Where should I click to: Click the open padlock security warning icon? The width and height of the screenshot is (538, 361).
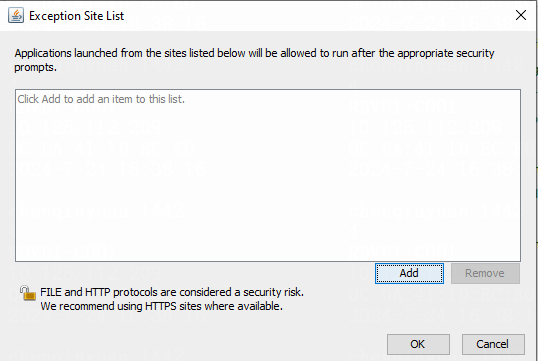[27, 293]
